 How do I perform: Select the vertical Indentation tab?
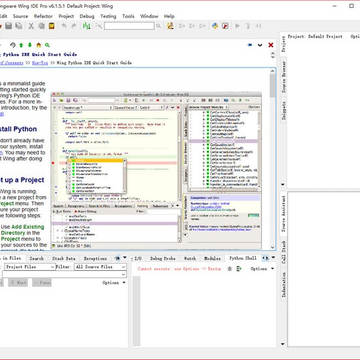tap(284, 284)
